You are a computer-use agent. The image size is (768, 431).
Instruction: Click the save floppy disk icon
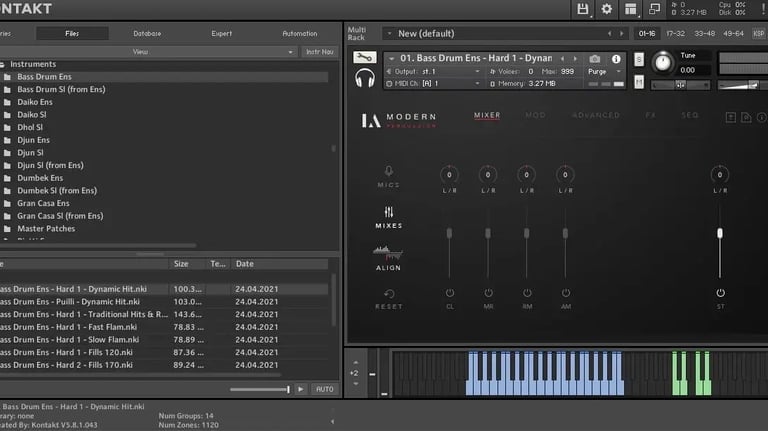[x=582, y=9]
